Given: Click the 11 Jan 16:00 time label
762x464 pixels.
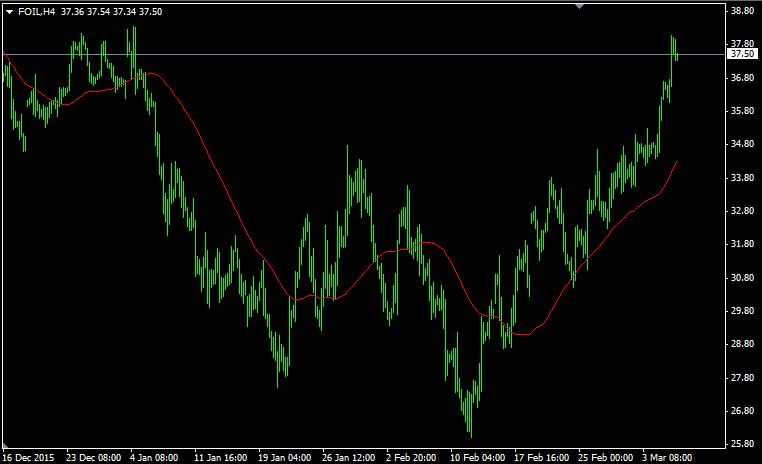Looking at the screenshot, I should (221, 458).
